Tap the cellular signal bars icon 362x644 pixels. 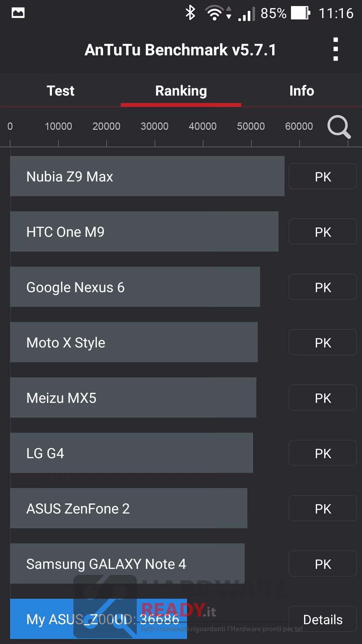[246, 14]
